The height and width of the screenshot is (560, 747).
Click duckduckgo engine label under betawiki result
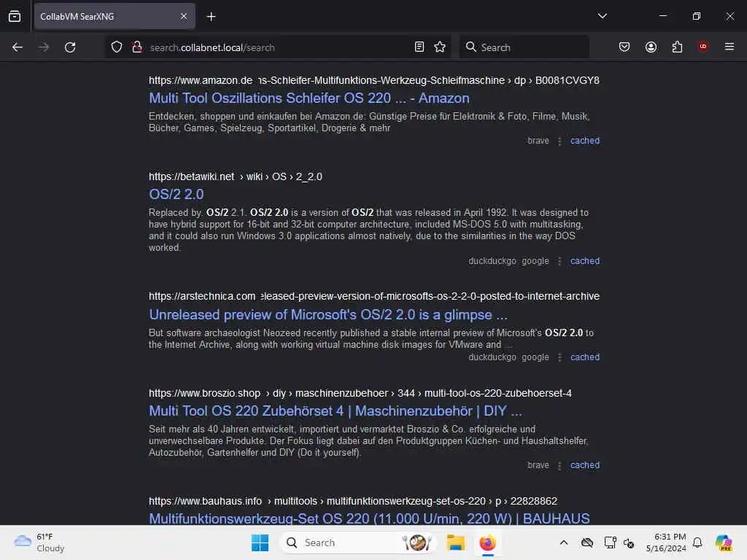coord(492,261)
